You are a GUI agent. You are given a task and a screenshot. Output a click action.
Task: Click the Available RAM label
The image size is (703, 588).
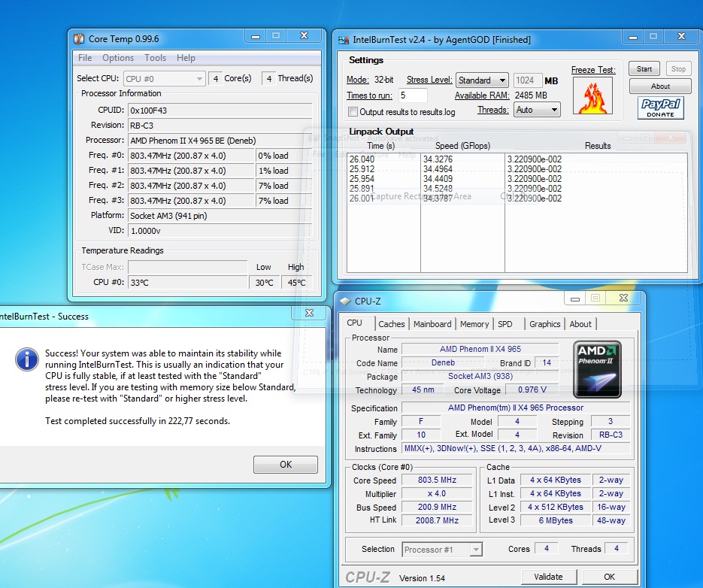pos(482,95)
